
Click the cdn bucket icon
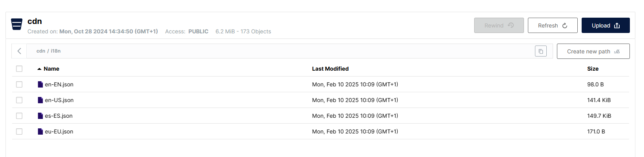point(16,24)
